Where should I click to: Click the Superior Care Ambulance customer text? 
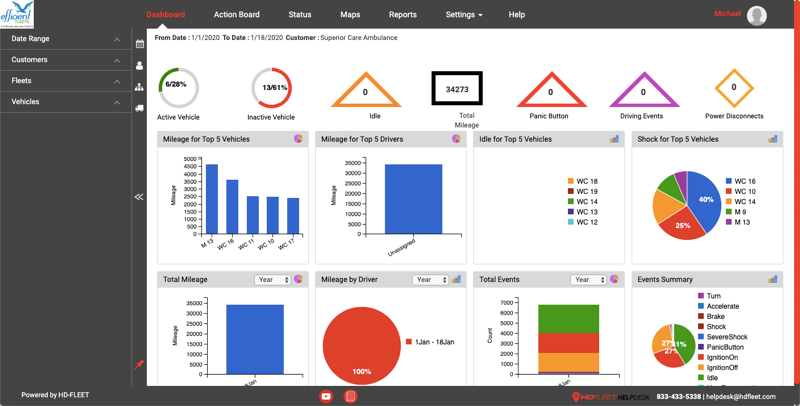point(359,38)
